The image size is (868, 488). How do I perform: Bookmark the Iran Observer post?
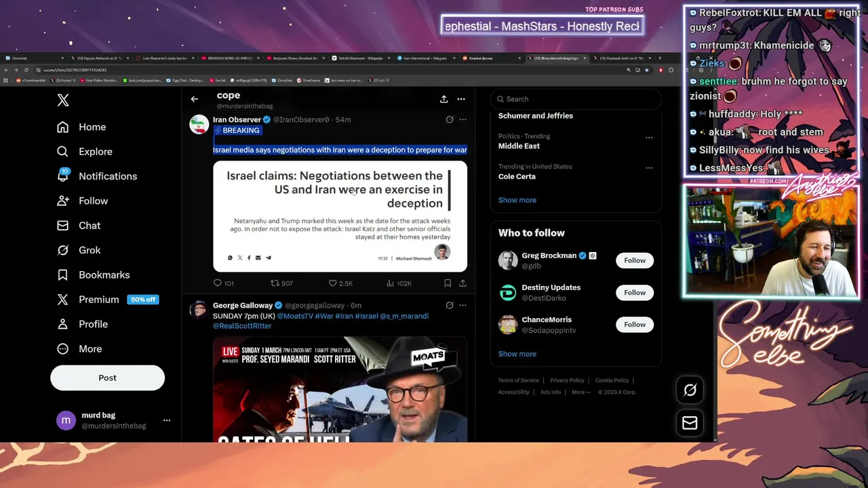(x=448, y=283)
